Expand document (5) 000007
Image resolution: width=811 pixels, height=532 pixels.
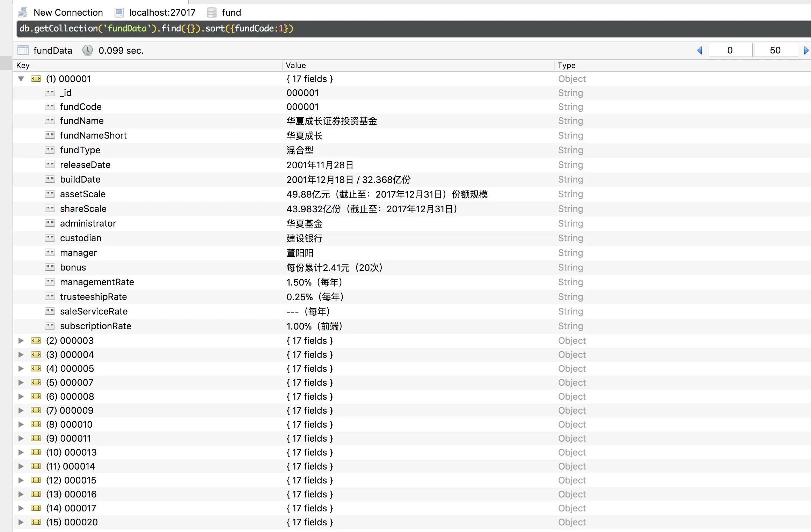pyautogui.click(x=21, y=382)
